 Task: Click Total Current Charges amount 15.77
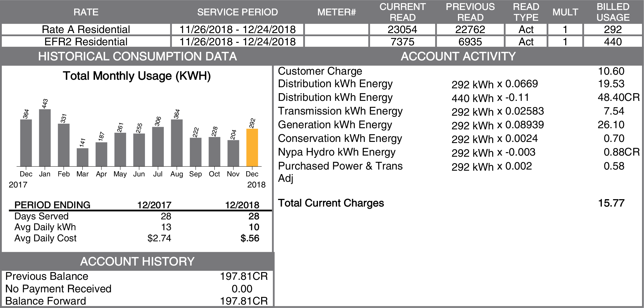point(611,203)
